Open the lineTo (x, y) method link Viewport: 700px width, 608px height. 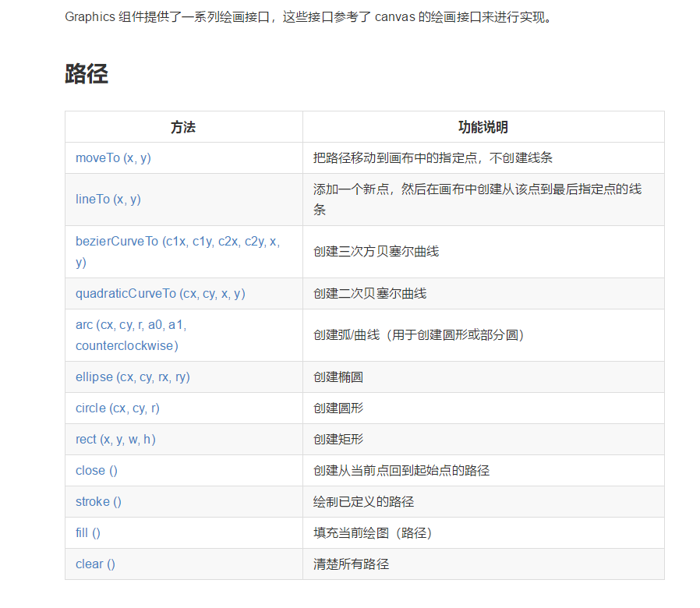108,199
